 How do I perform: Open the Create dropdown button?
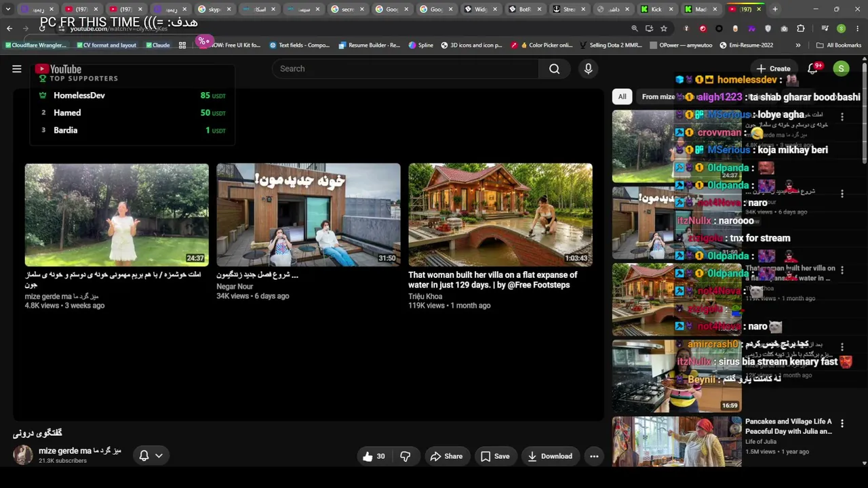pyautogui.click(x=773, y=68)
